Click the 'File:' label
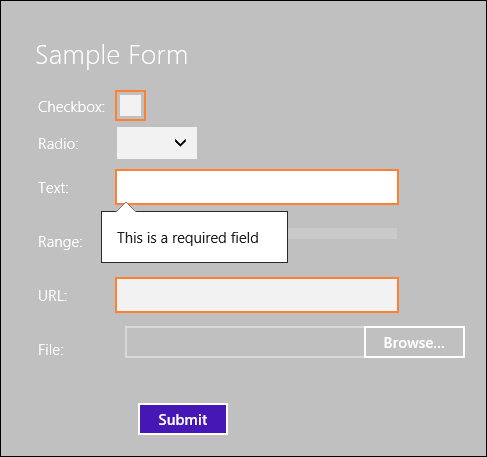Viewport: 487px width, 457px height. (51, 350)
